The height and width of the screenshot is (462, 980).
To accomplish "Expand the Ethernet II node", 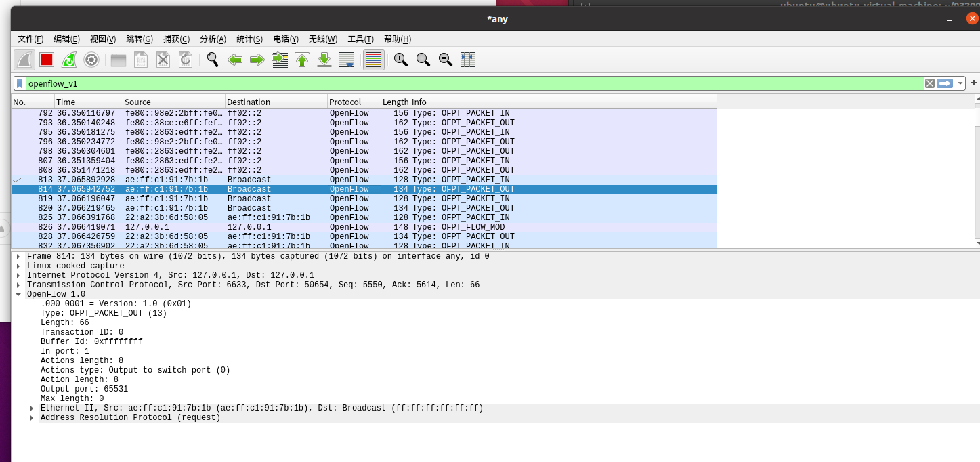I will [32, 408].
